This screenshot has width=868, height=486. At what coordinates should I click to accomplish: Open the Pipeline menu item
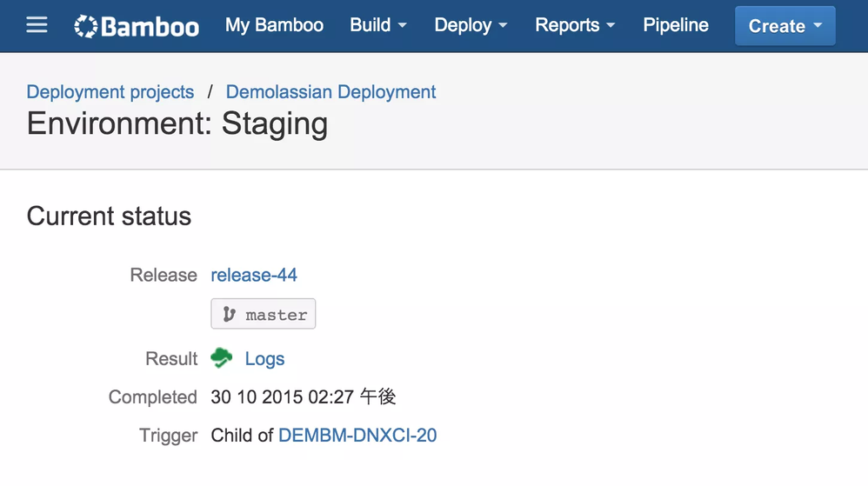(676, 25)
